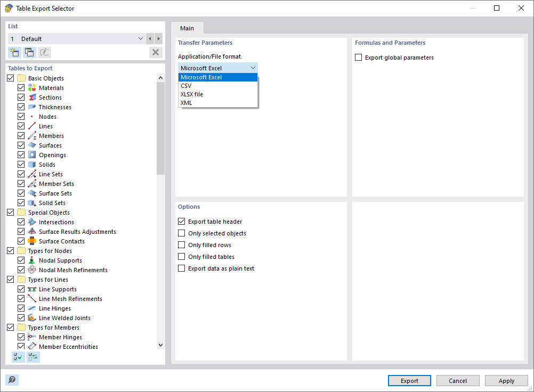Enable Only selected objects export
Screen dimensions: 534x392
tap(181, 233)
